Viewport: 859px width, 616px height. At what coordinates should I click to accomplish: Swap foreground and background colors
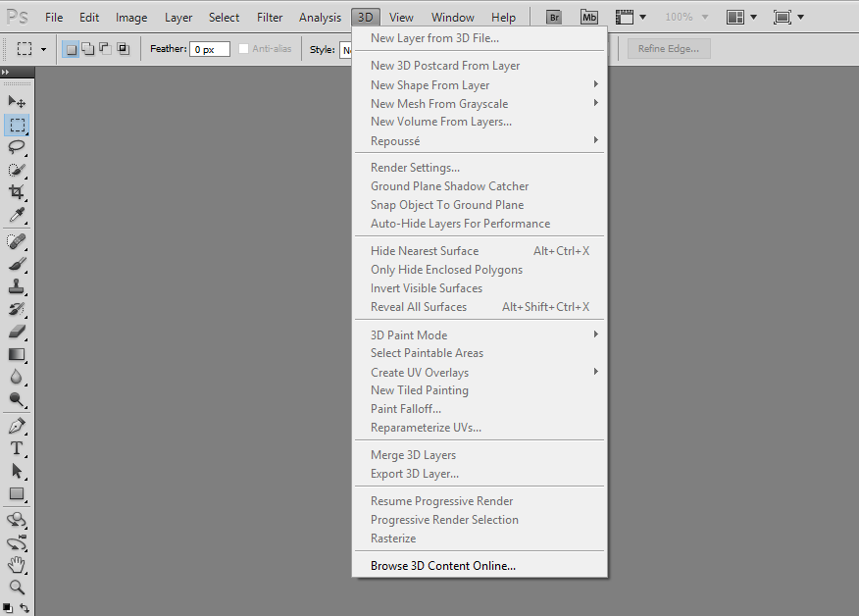(25, 608)
